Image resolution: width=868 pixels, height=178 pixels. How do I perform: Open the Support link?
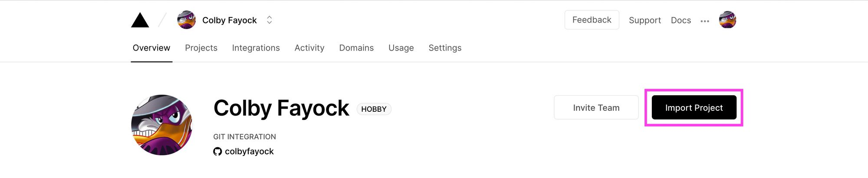pos(645,20)
